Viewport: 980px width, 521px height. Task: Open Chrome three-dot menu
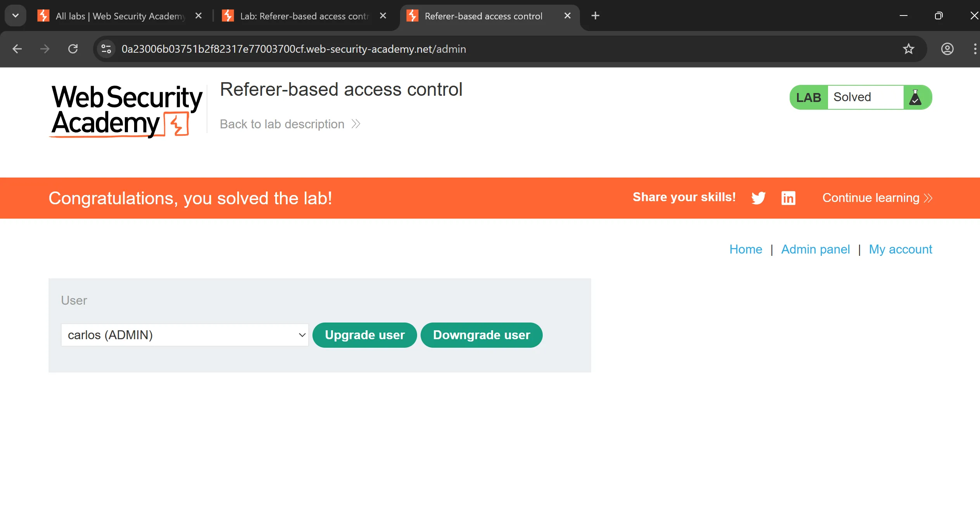point(975,49)
